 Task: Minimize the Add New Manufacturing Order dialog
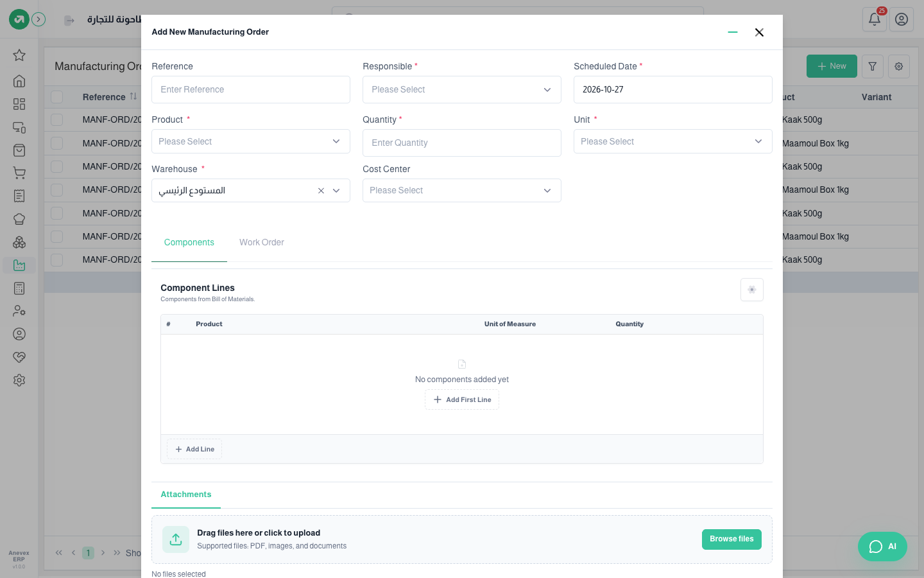point(733,32)
